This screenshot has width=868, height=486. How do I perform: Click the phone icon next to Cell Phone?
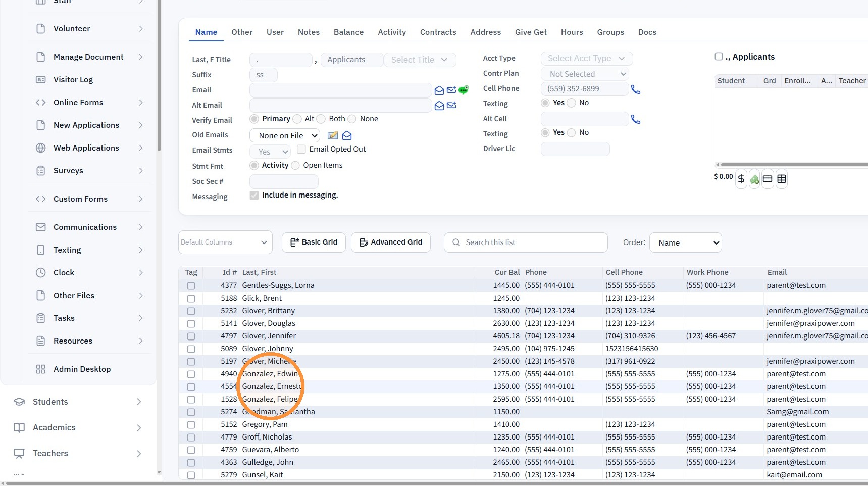click(636, 89)
